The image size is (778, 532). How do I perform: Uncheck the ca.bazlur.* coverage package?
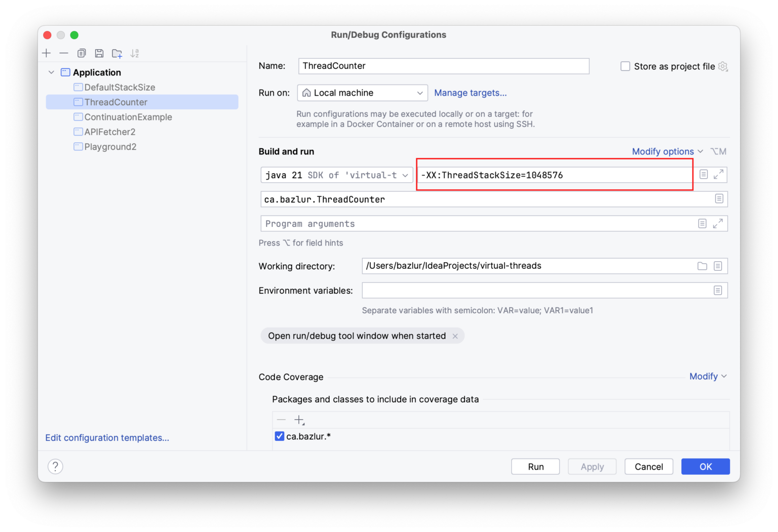coord(280,436)
